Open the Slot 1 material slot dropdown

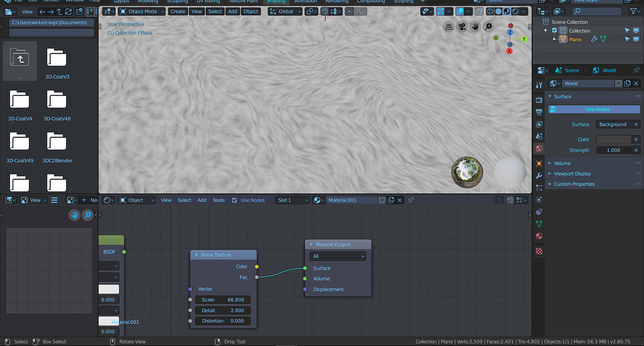292,200
